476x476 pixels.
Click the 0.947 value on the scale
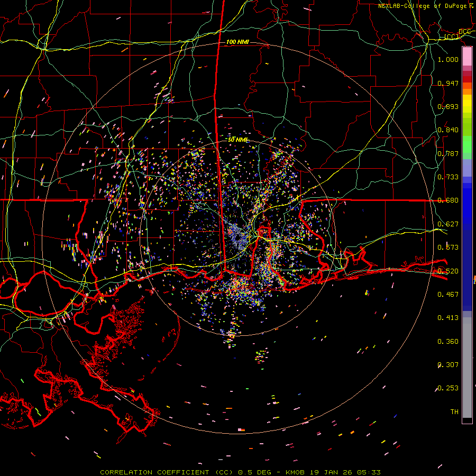pos(448,83)
